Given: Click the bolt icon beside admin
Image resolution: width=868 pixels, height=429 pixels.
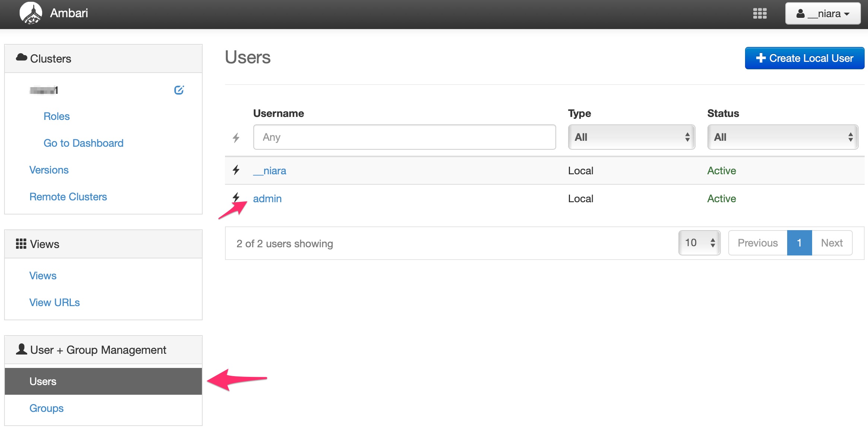Looking at the screenshot, I should click(x=236, y=197).
